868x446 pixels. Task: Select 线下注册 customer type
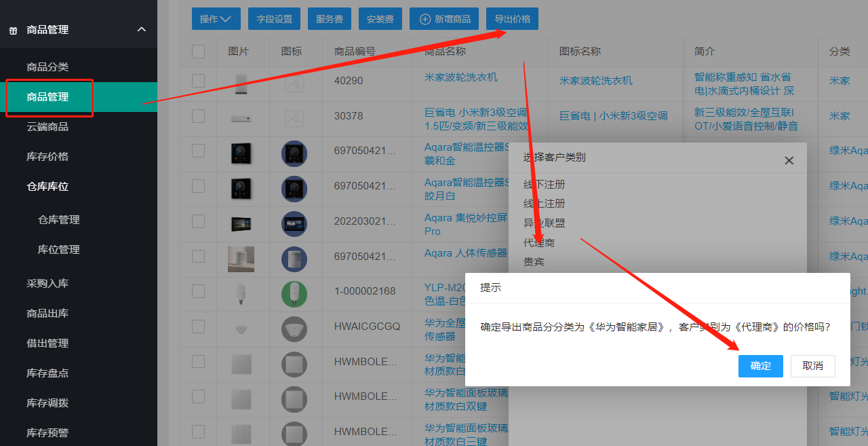(x=544, y=185)
